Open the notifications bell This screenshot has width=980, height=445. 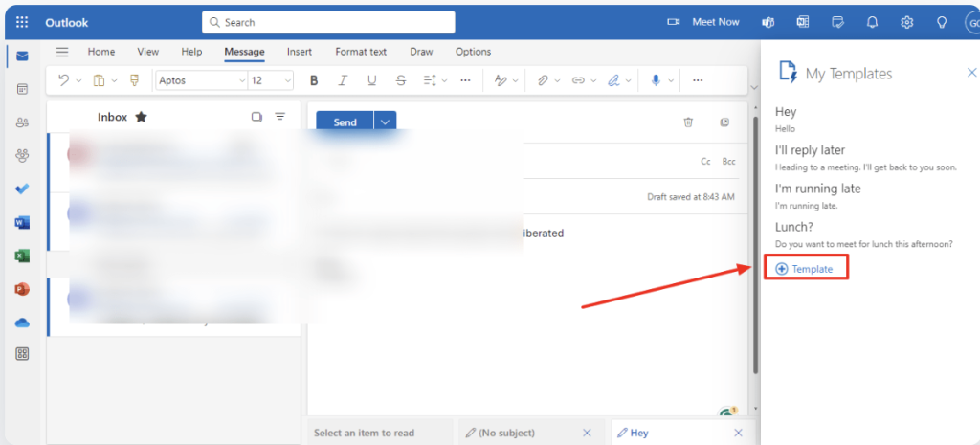pyautogui.click(x=872, y=22)
